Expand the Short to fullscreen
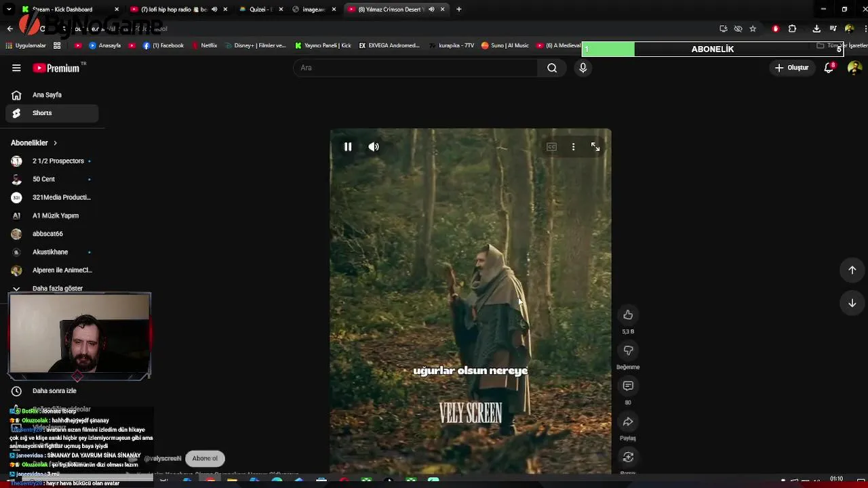 (x=595, y=146)
